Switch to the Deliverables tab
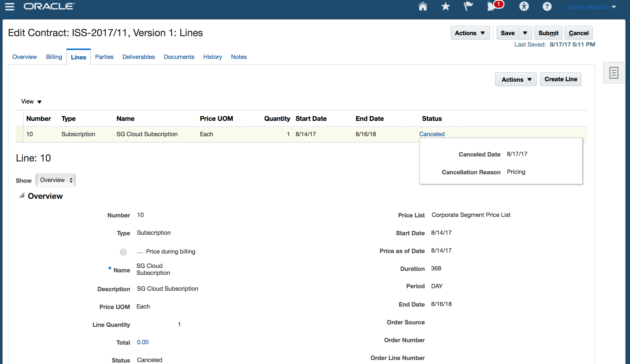Viewport: 630px width, 364px height. click(138, 57)
